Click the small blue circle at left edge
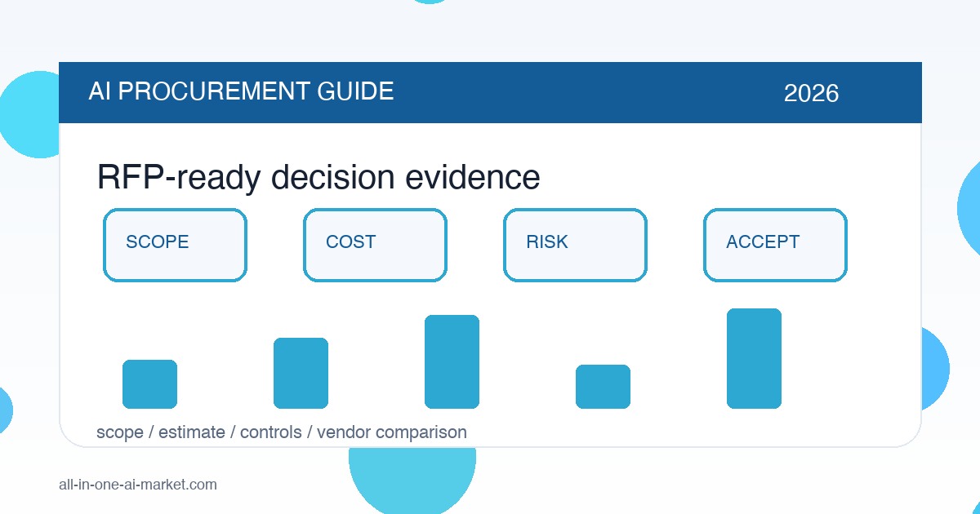This screenshot has width=980, height=514. point(4,410)
